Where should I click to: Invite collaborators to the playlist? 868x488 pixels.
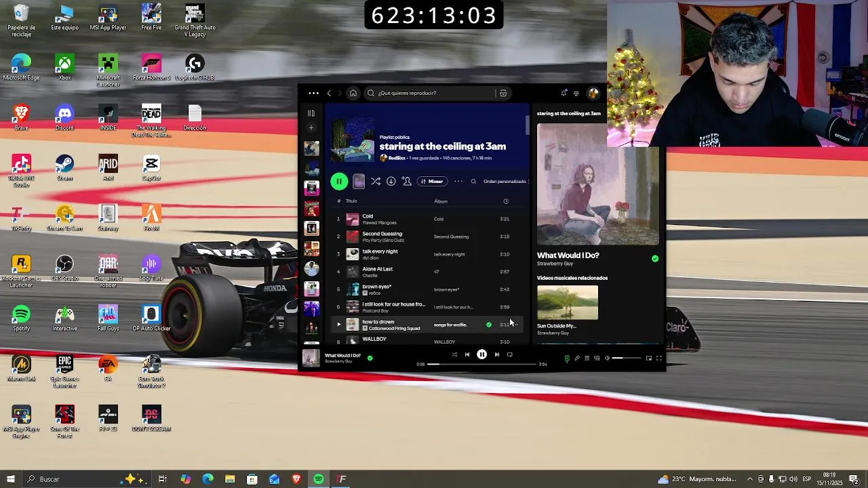[x=406, y=181]
